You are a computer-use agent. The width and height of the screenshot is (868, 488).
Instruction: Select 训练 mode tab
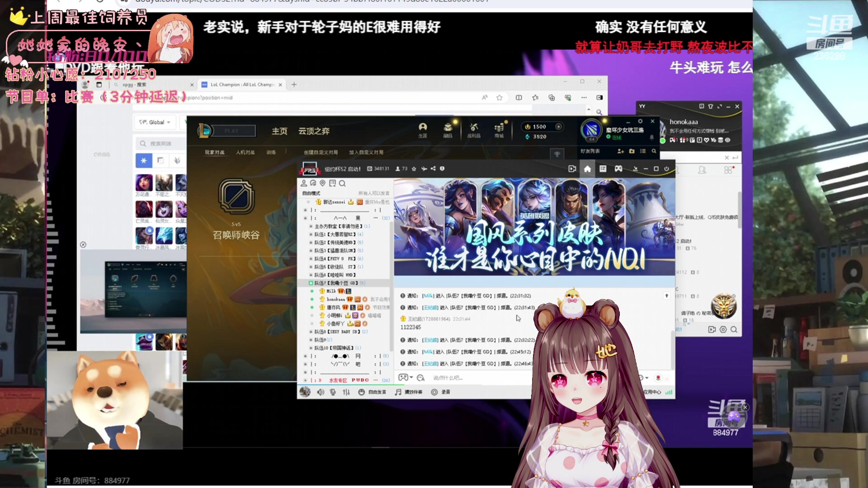pyautogui.click(x=271, y=152)
